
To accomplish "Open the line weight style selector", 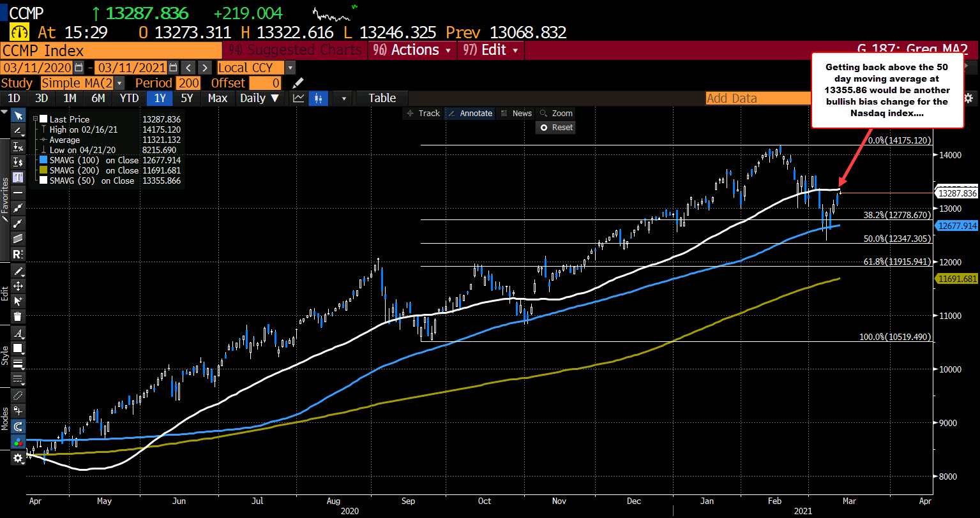I will point(19,363).
